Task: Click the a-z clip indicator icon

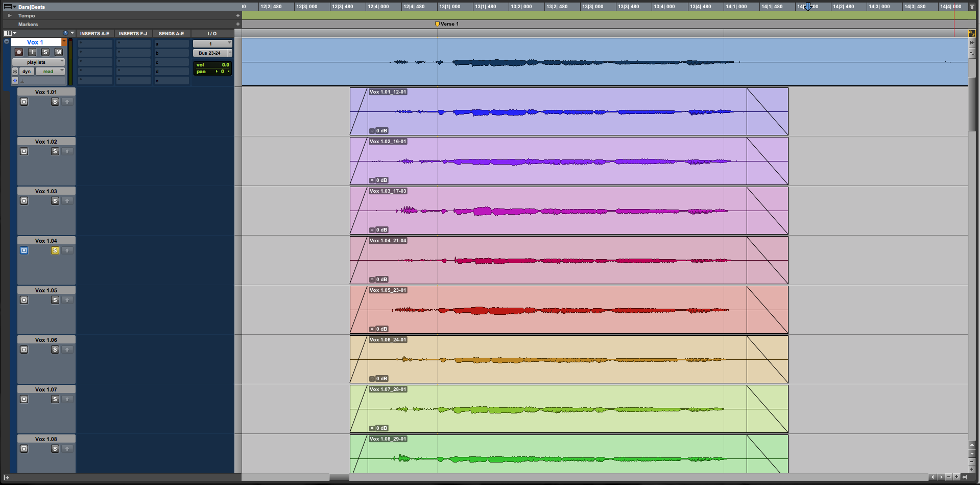Action: point(972,34)
